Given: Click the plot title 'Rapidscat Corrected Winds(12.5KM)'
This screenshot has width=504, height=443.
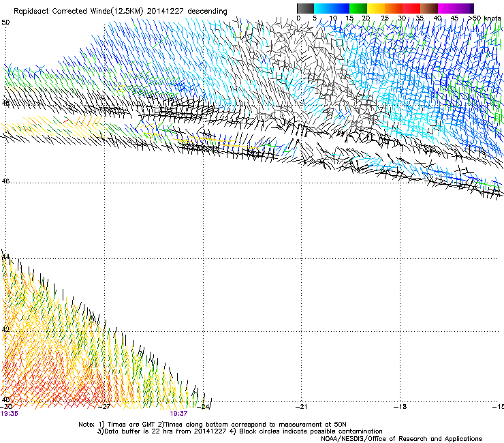Looking at the screenshot, I should click(x=78, y=12).
